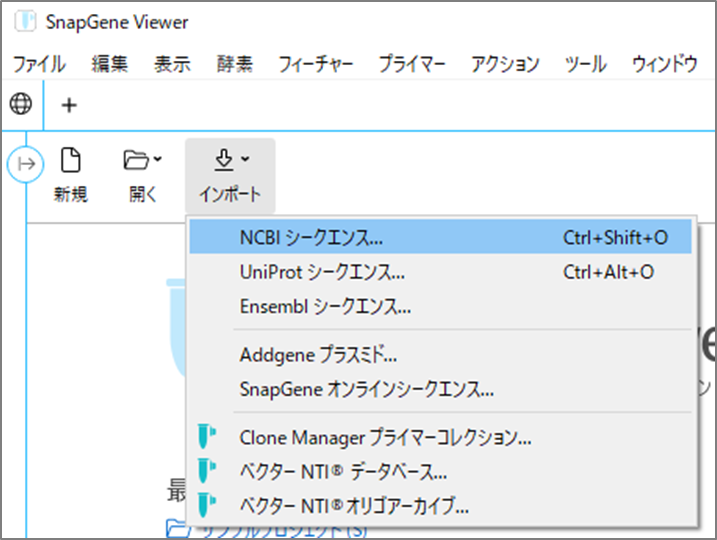Click the Clone Manager test tube icon
This screenshot has width=717, height=540.
tap(207, 437)
